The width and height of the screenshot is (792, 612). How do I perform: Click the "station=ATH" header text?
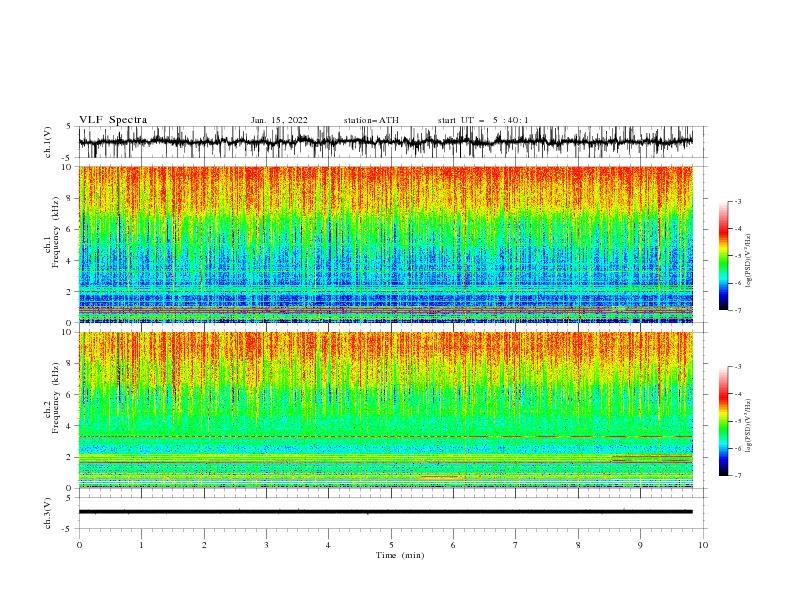tap(371, 120)
